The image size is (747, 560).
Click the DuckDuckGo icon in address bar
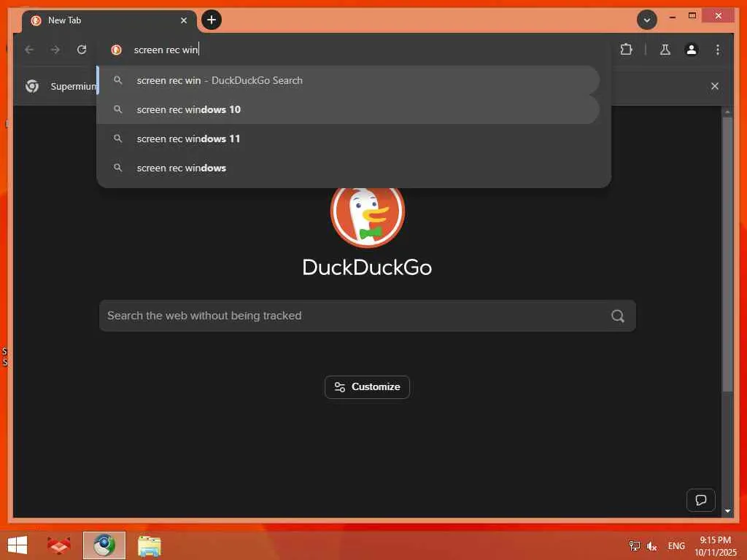[116, 50]
